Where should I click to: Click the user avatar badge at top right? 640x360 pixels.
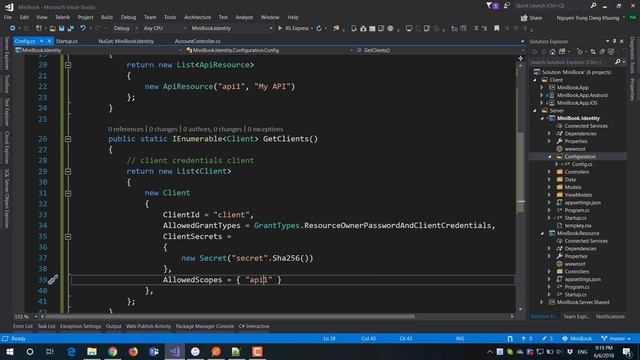pos(633,18)
